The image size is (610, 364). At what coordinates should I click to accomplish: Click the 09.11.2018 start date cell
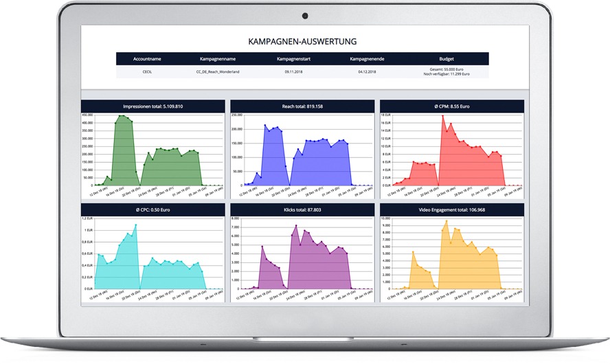294,71
